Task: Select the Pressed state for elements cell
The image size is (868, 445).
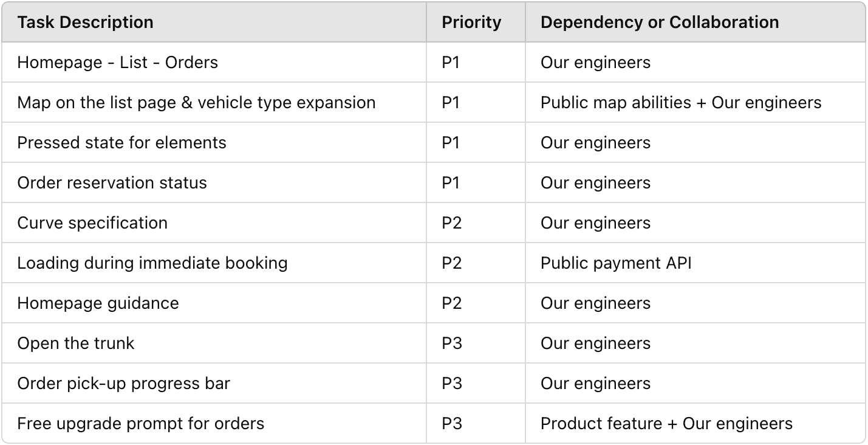Action: pos(214,142)
